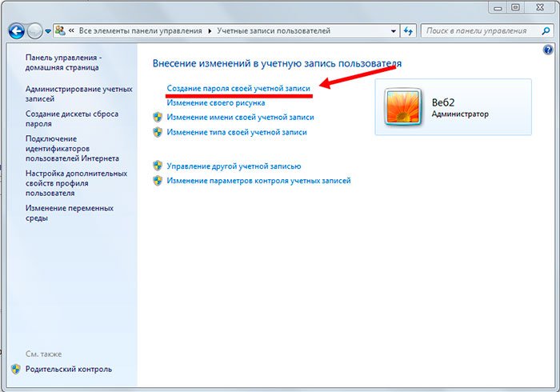Open 'Создание дискеты сброса пароля' sidebar link
This screenshot has height=392, width=560.
[x=71, y=118]
